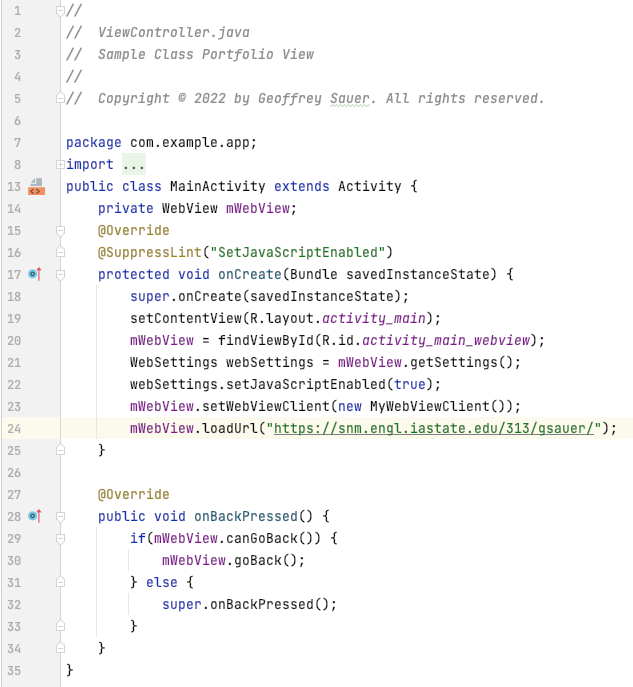Click "com.example.app" package name

[x=190, y=143]
